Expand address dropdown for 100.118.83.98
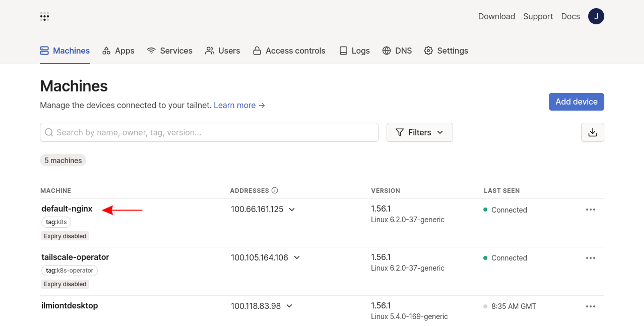The width and height of the screenshot is (644, 326). (x=289, y=306)
